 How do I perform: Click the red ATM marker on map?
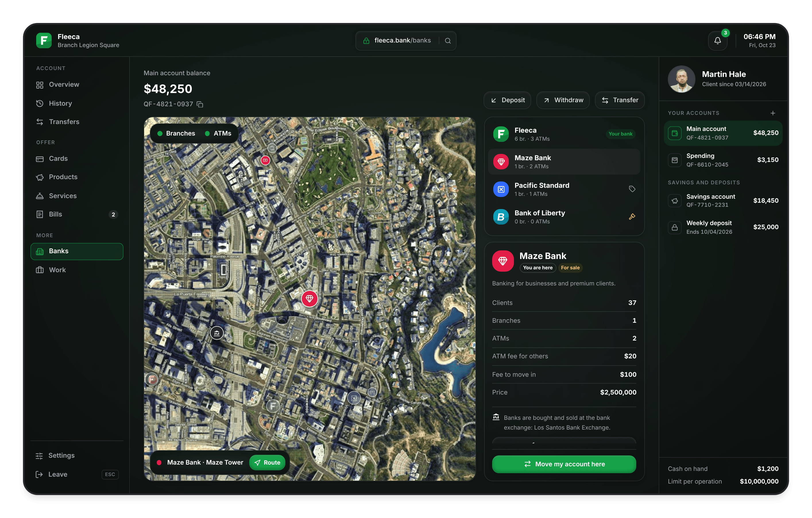tap(265, 160)
